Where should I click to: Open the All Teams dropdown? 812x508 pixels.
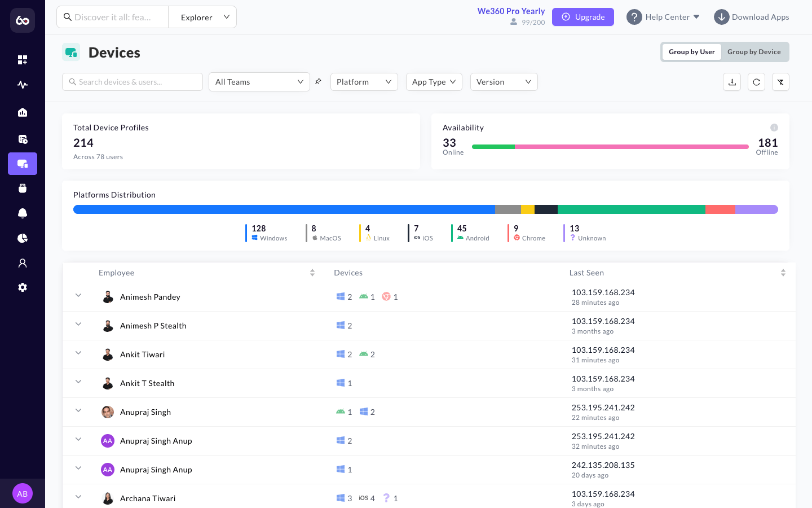(x=259, y=82)
